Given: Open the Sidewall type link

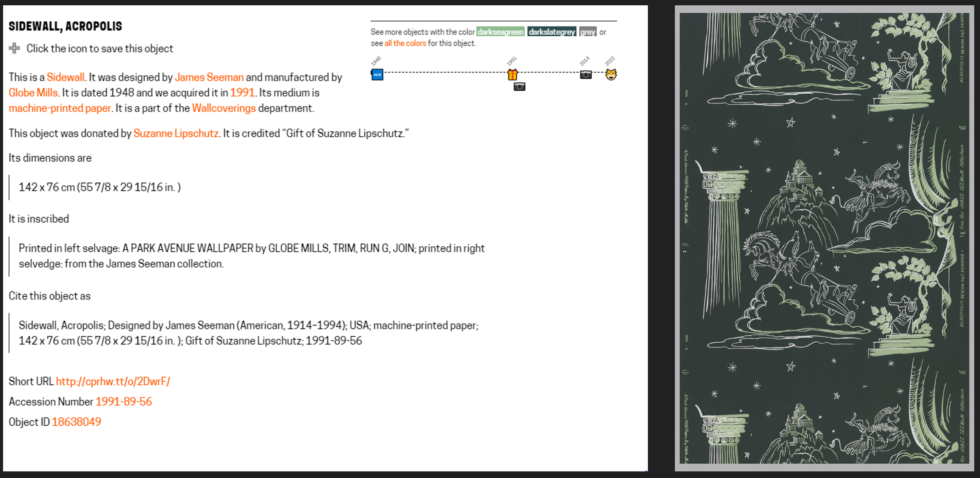Looking at the screenshot, I should tap(65, 77).
